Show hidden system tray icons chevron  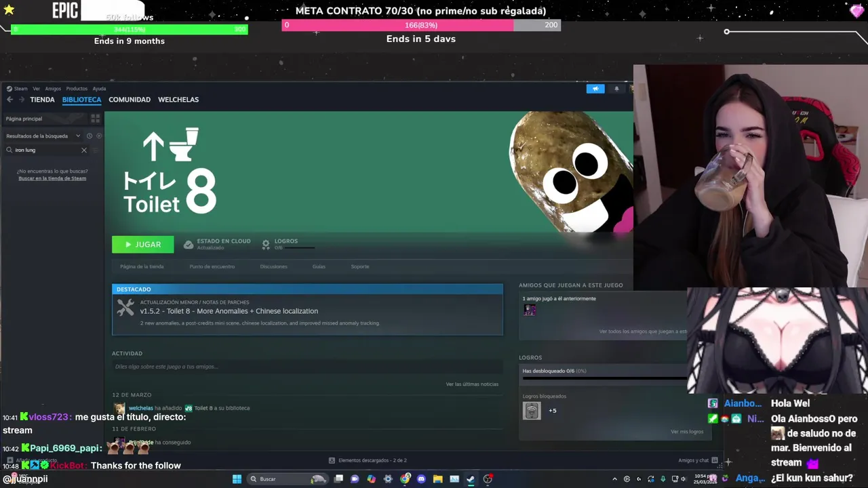[x=615, y=479]
